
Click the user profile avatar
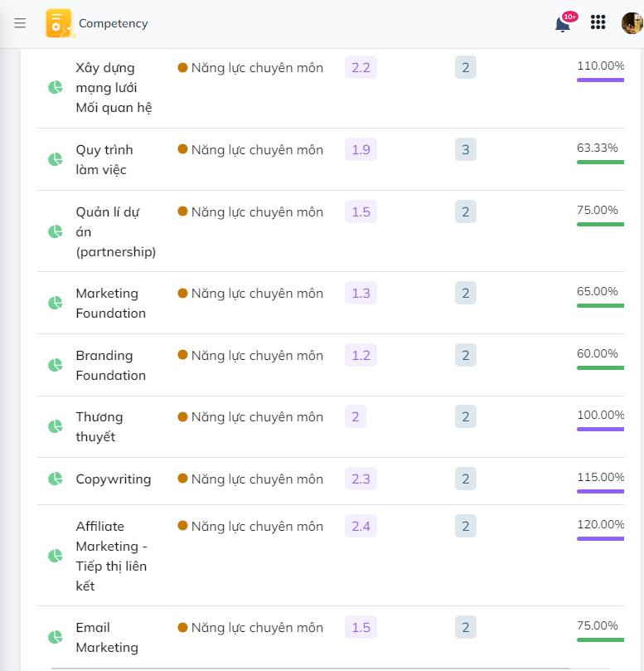pyautogui.click(x=632, y=23)
